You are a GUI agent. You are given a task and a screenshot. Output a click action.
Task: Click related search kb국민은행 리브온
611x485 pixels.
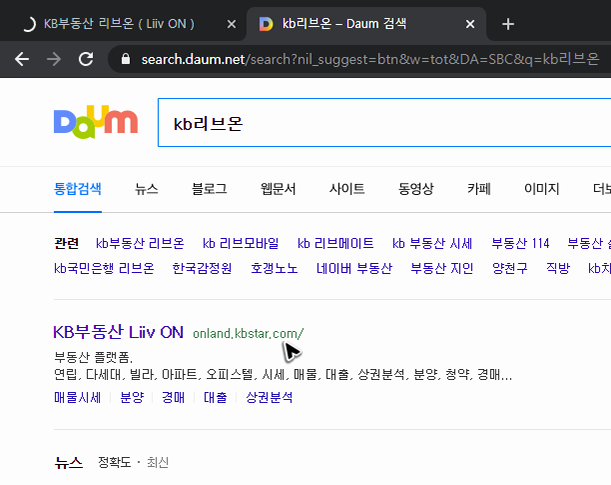coord(104,268)
